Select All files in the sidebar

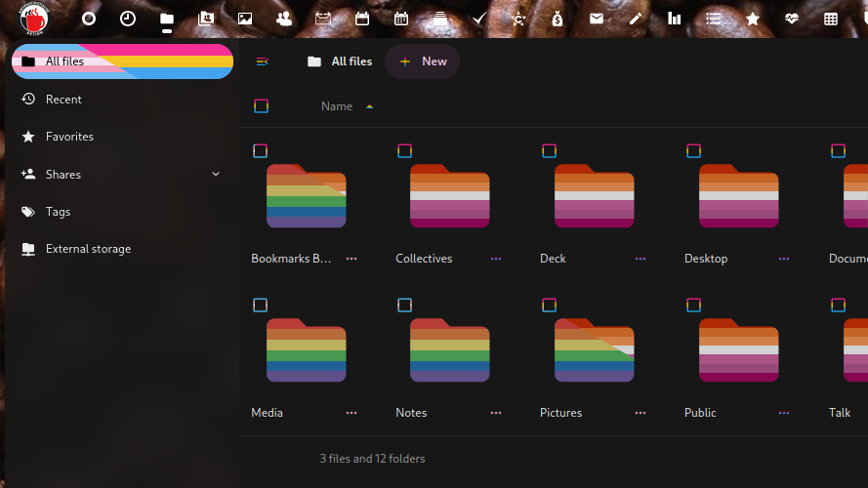(122, 61)
